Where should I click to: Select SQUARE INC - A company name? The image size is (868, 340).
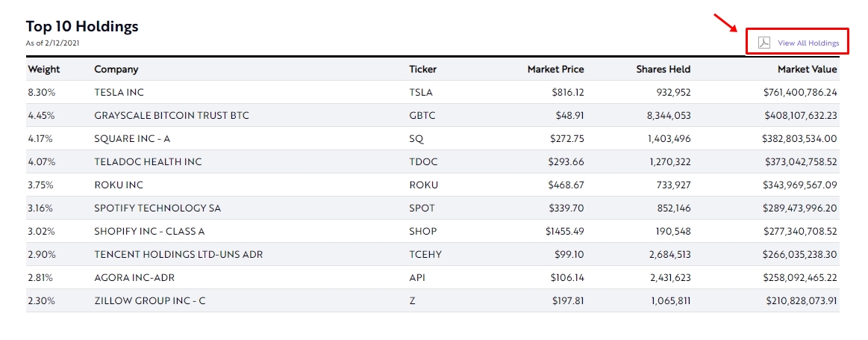[131, 139]
